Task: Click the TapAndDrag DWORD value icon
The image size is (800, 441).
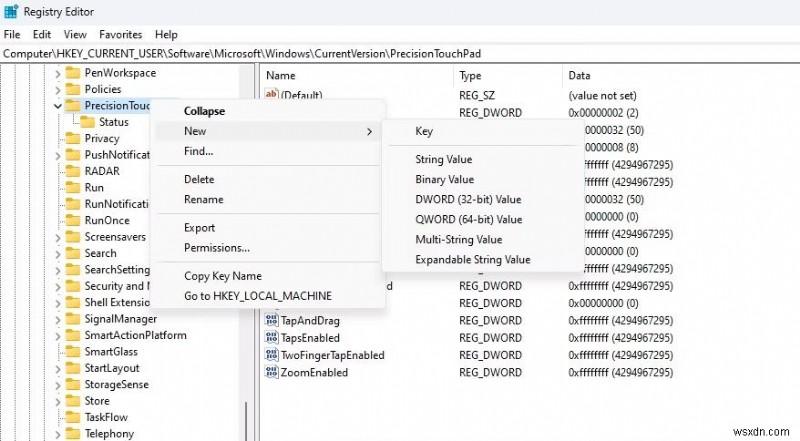Action: [x=271, y=321]
